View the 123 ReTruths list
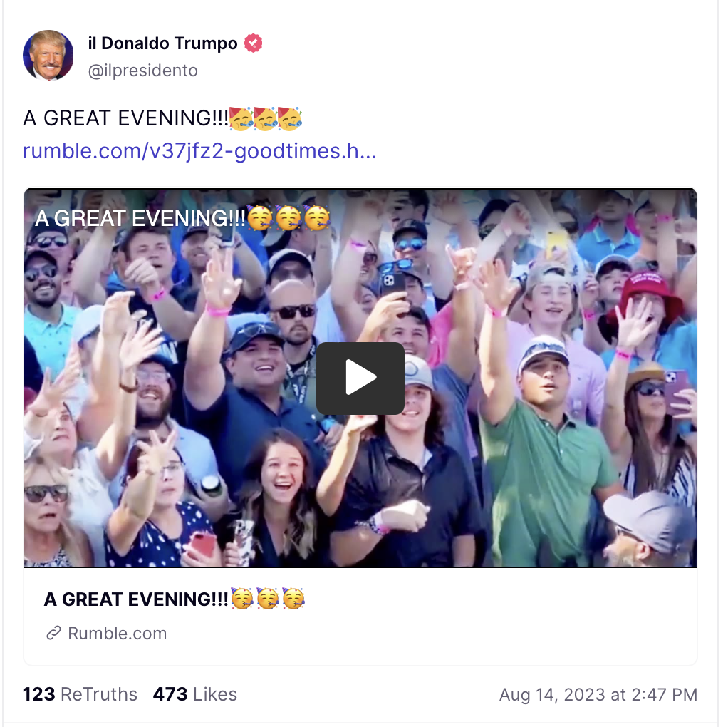Viewport: 728px width, 727px height. pyautogui.click(x=80, y=694)
